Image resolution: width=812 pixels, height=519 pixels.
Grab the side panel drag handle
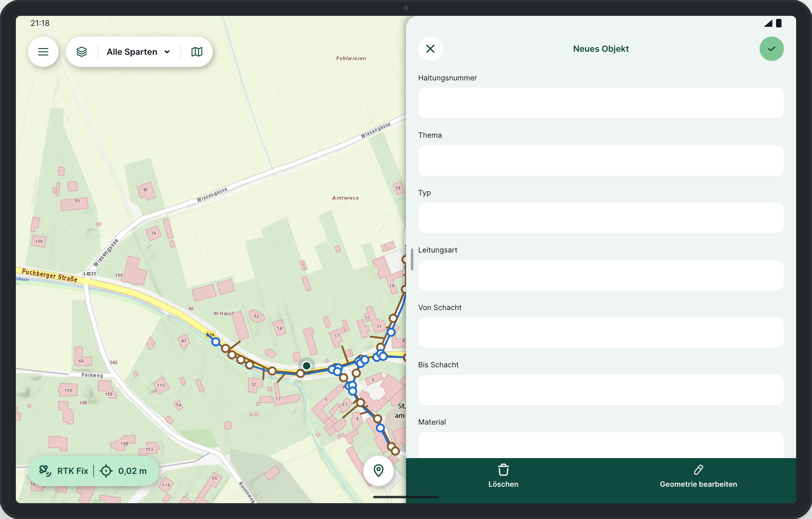(x=412, y=259)
